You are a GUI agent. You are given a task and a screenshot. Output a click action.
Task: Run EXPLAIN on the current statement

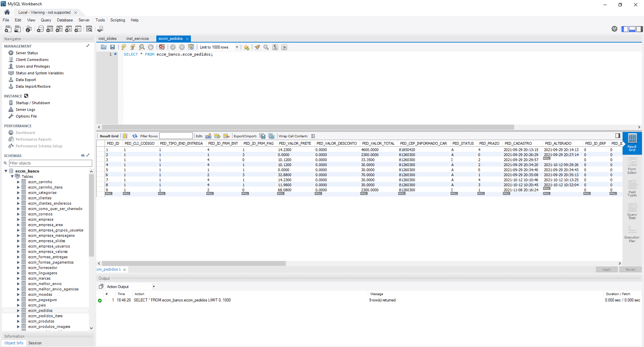[142, 47]
